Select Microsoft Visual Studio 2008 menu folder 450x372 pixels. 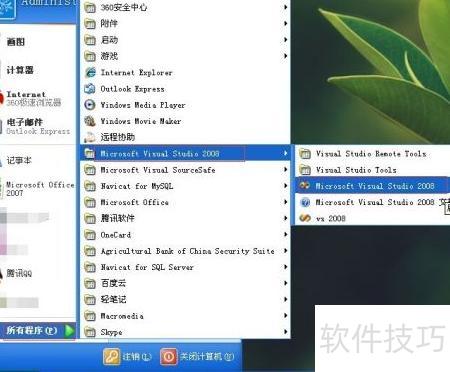(x=185, y=153)
